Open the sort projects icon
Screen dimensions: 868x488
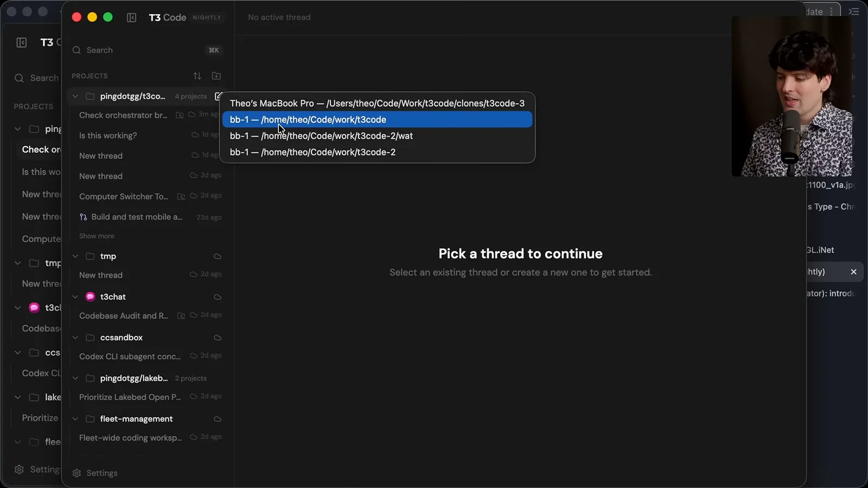coord(197,76)
